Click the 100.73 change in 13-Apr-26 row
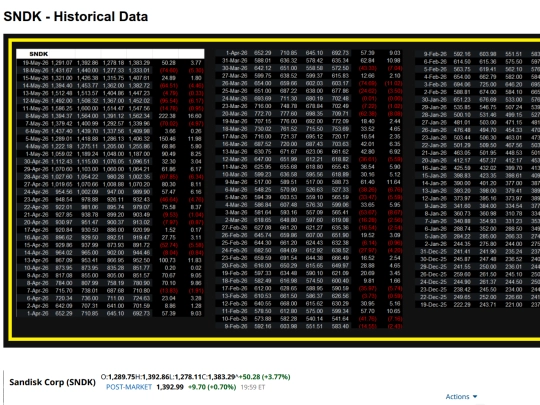The width and height of the screenshot is (540, 405). point(167,260)
